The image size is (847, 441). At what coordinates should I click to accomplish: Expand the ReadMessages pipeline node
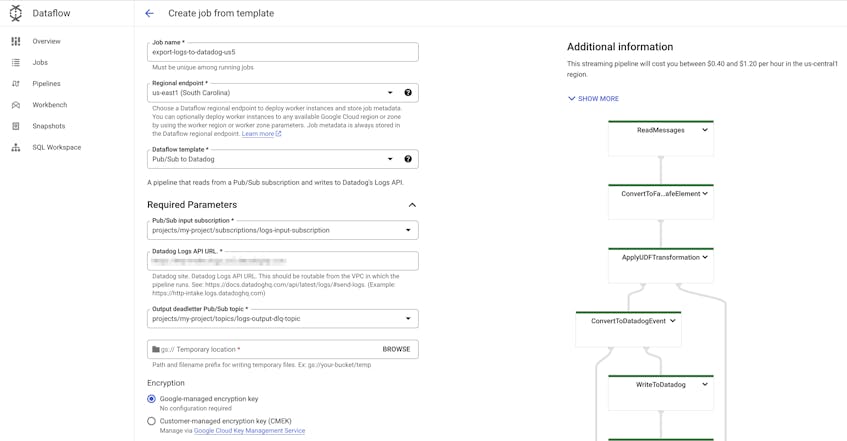click(x=705, y=130)
